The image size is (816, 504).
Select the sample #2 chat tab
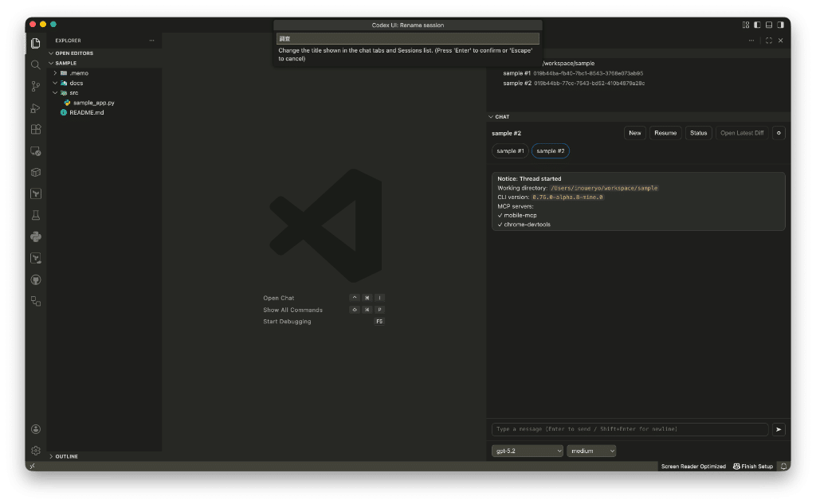point(550,150)
